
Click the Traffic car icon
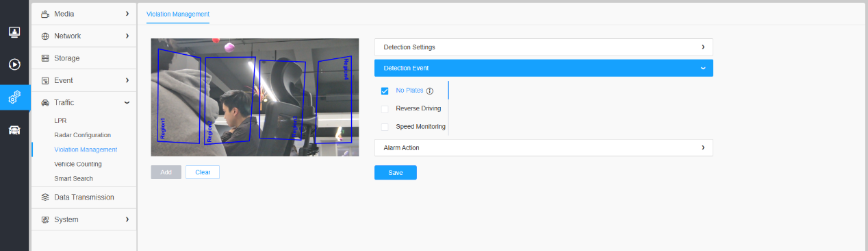click(x=45, y=103)
